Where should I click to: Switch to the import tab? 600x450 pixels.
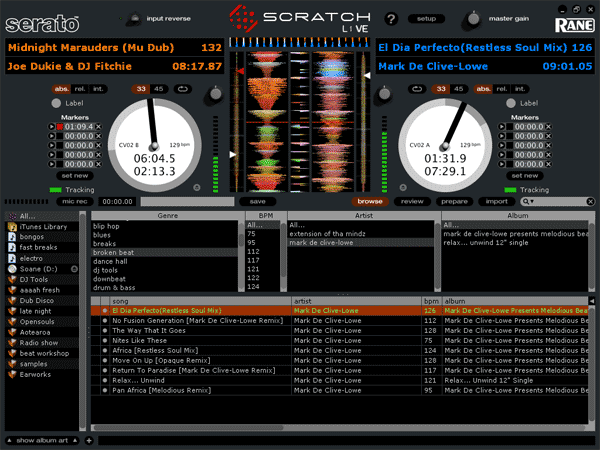(497, 202)
